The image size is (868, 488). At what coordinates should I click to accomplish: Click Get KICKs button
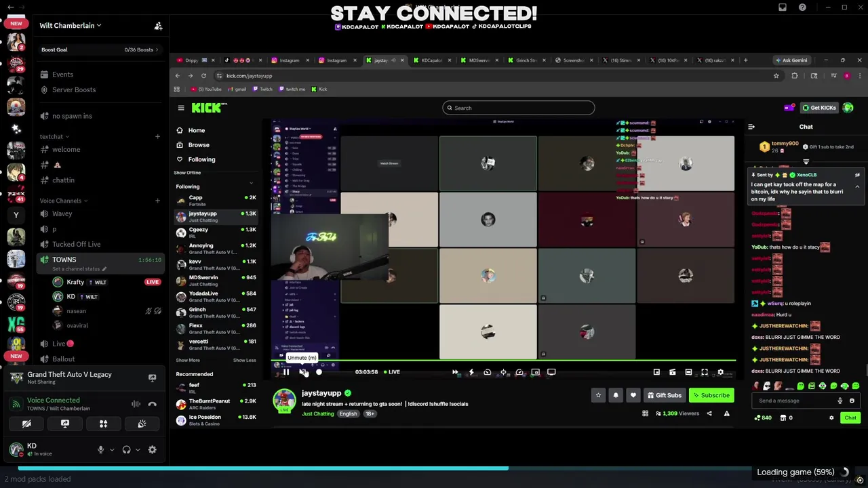[819, 108]
